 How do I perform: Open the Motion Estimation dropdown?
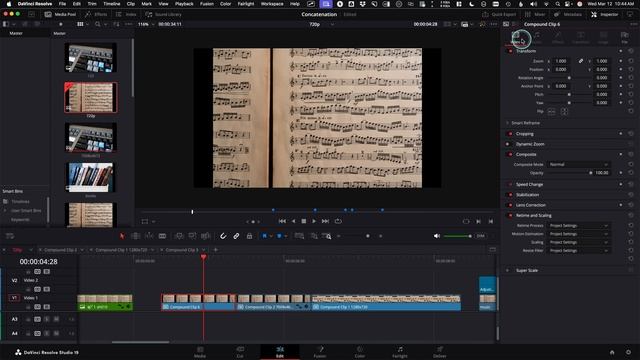tap(578, 234)
